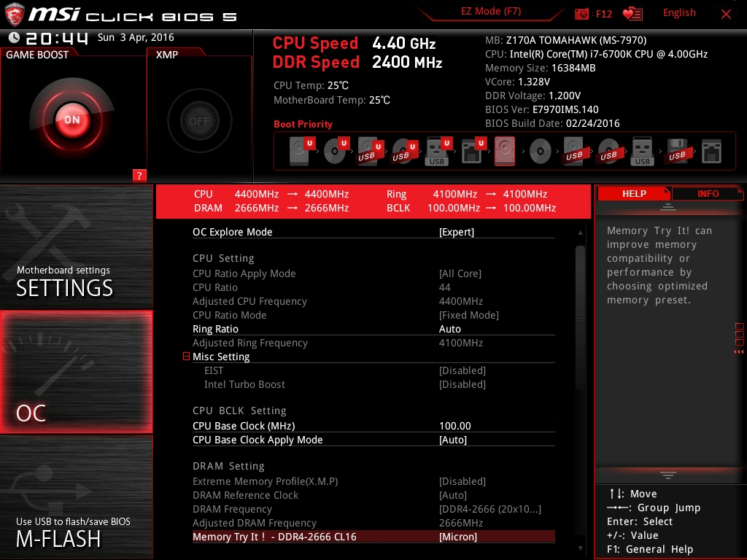Toggle the Game Boost ON knob
The width and height of the screenshot is (747, 560).
coord(72,120)
